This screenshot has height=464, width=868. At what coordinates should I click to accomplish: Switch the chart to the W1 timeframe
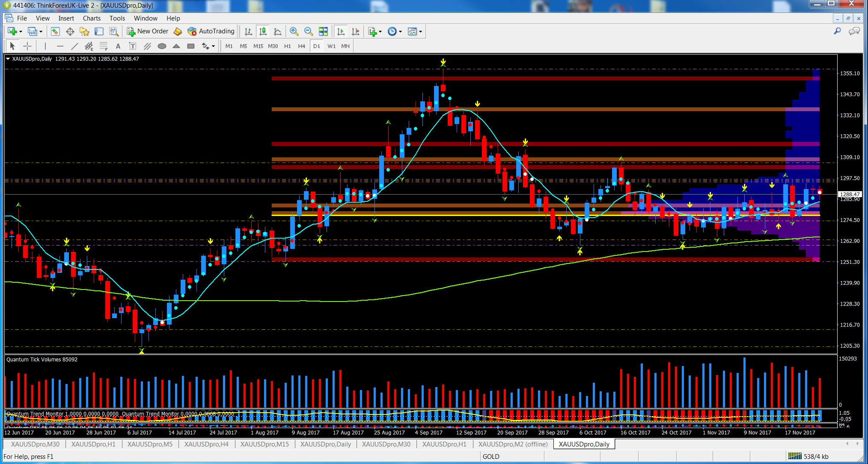click(332, 46)
